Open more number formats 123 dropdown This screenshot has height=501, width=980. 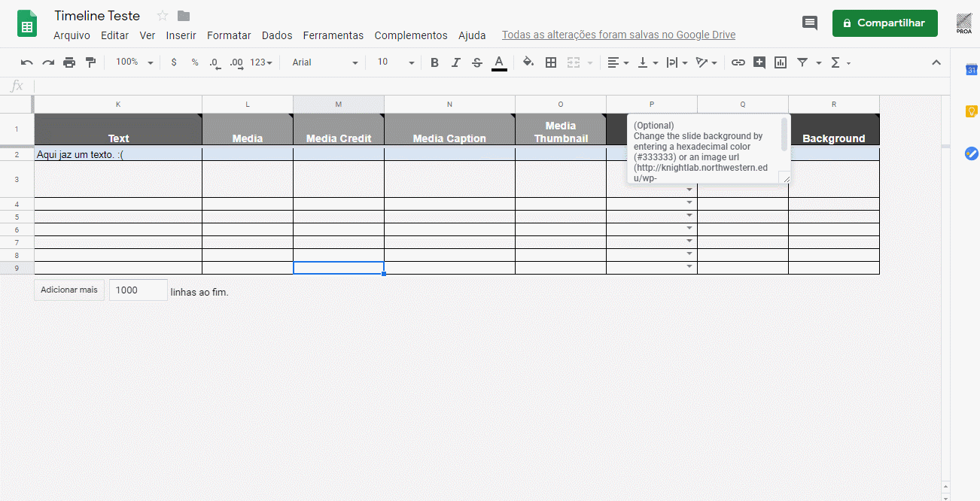[261, 62]
